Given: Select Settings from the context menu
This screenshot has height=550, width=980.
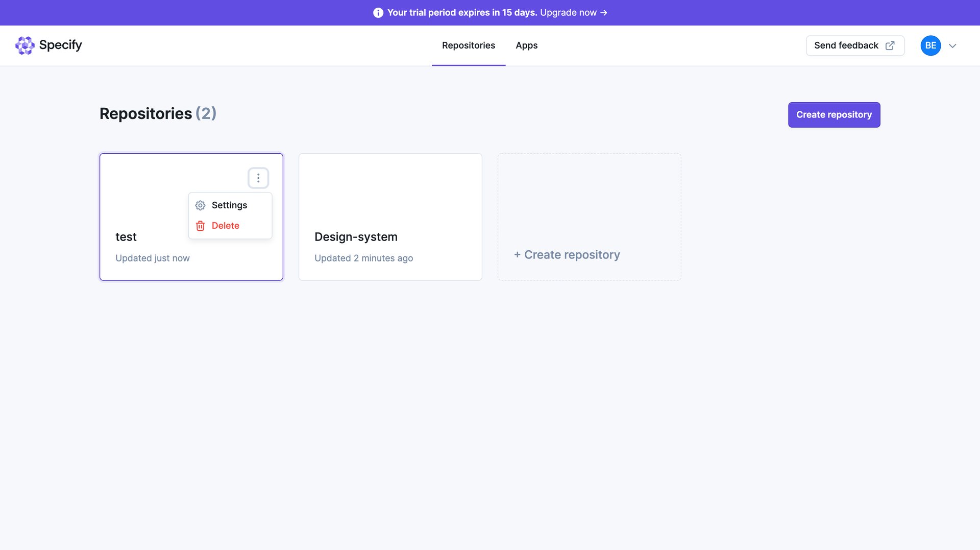Looking at the screenshot, I should click(229, 205).
